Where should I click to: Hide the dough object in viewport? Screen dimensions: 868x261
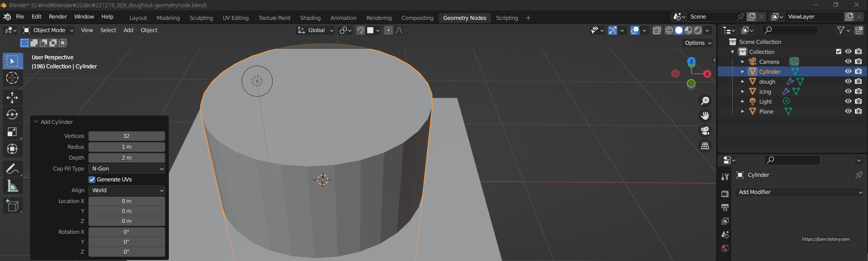tap(849, 81)
